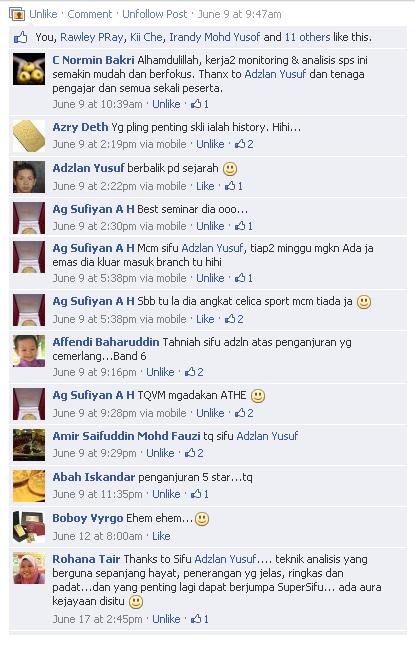Click the photo icon beside the top Unlike link
This screenshot has width=418, height=649.
point(17,14)
